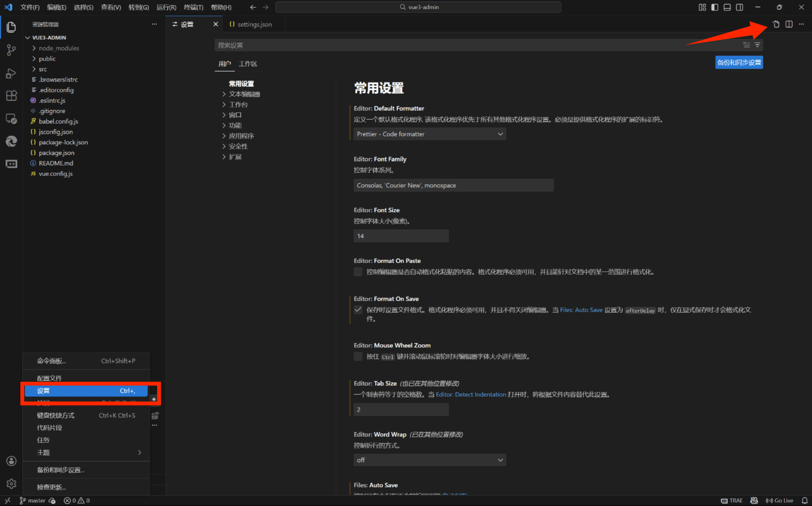Switch to the 工作区 settings tab

coord(247,64)
